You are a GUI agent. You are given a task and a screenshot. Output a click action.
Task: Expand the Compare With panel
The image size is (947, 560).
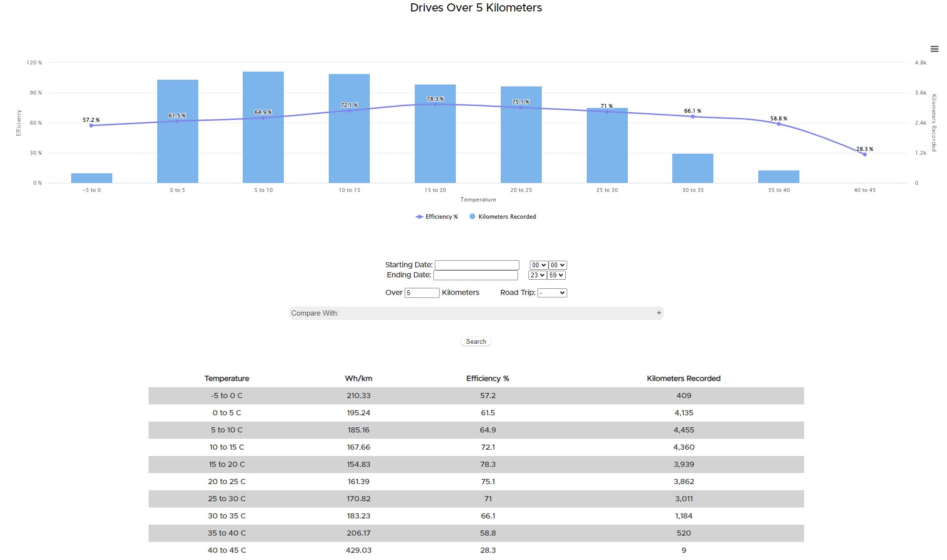pyautogui.click(x=475, y=313)
